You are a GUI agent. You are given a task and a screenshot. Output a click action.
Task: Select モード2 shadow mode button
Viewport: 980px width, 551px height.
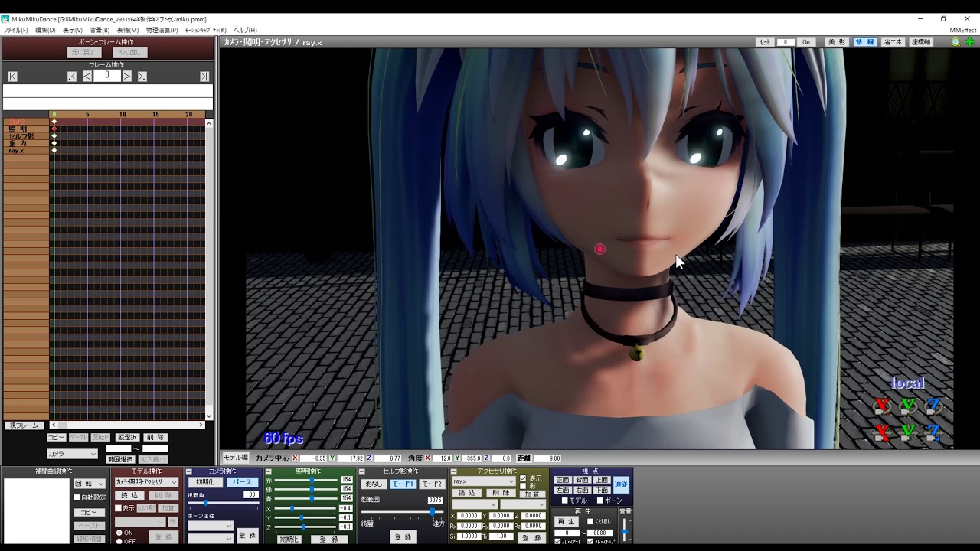point(432,484)
